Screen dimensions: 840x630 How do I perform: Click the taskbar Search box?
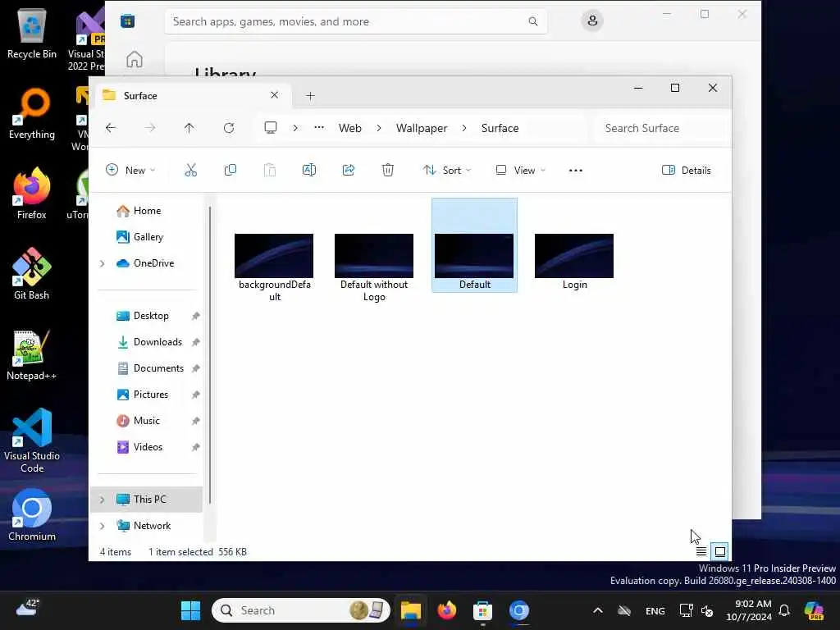pos(301,610)
